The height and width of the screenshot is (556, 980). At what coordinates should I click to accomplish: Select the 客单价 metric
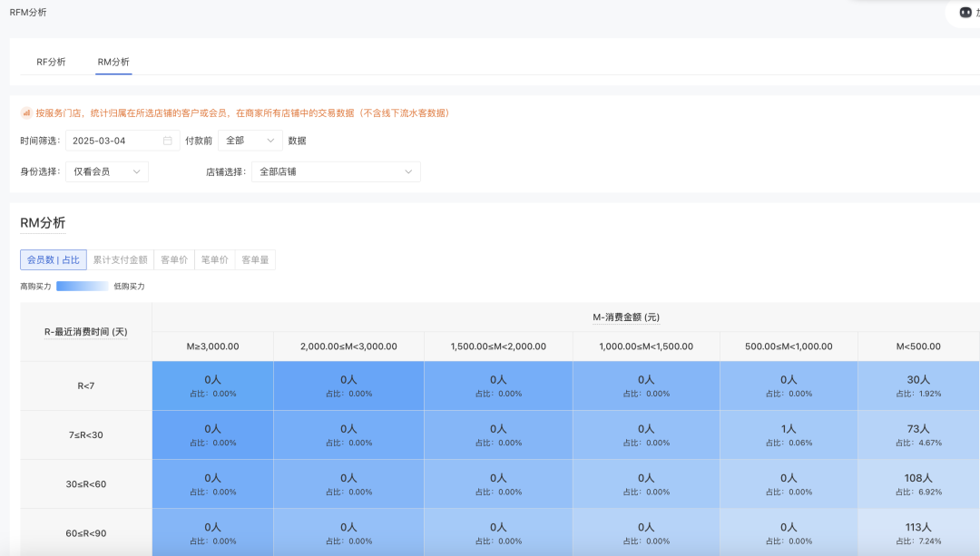point(173,260)
